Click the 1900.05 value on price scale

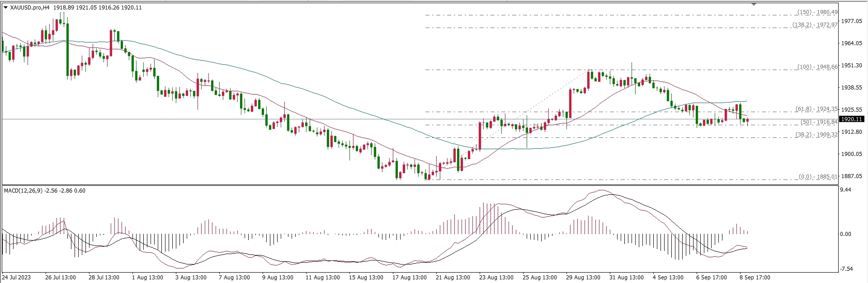[x=851, y=154]
